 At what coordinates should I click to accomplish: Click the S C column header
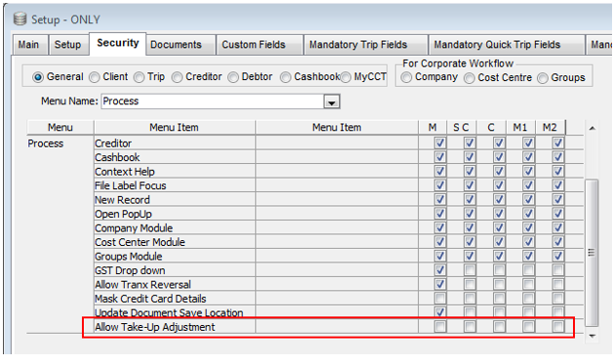[461, 128]
